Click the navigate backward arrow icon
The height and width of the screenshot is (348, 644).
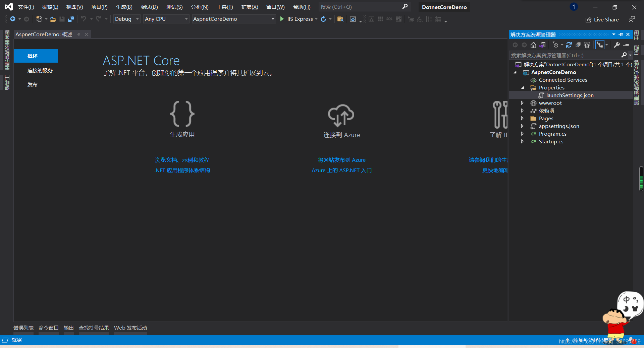(x=13, y=19)
